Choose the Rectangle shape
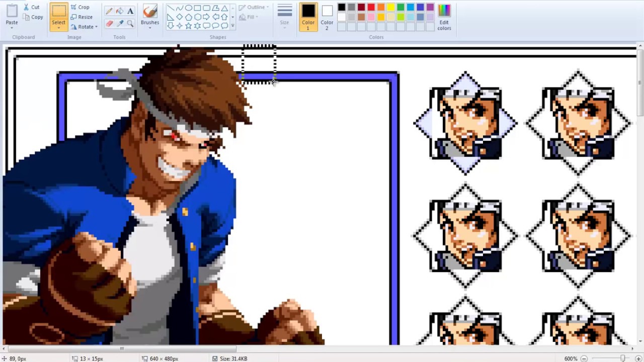Image resolution: width=644 pixels, height=362 pixels. point(198,8)
